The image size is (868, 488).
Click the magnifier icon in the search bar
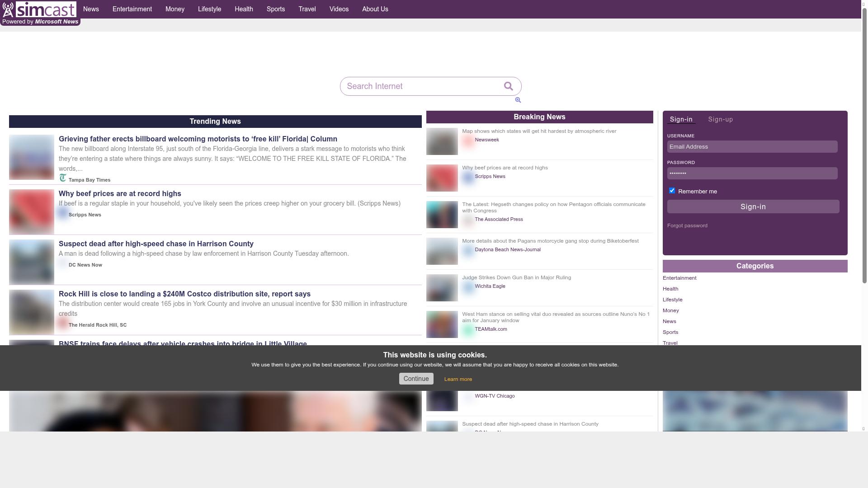coord(508,86)
